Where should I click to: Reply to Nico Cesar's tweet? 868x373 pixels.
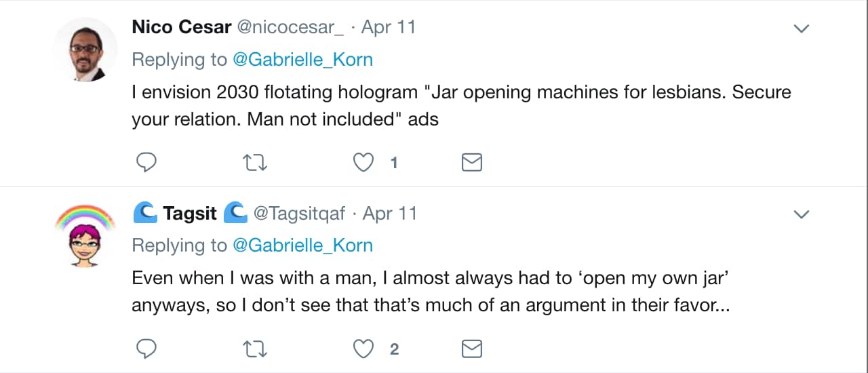147,163
